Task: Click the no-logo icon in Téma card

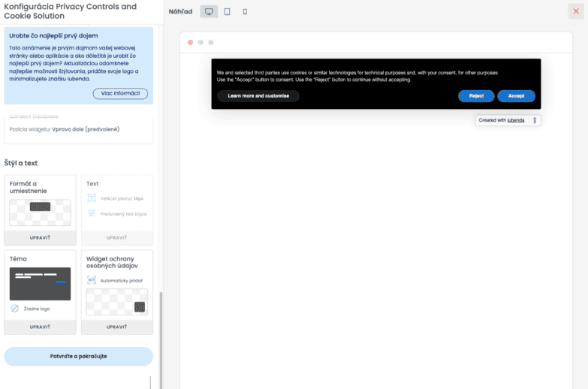Action: pos(15,309)
